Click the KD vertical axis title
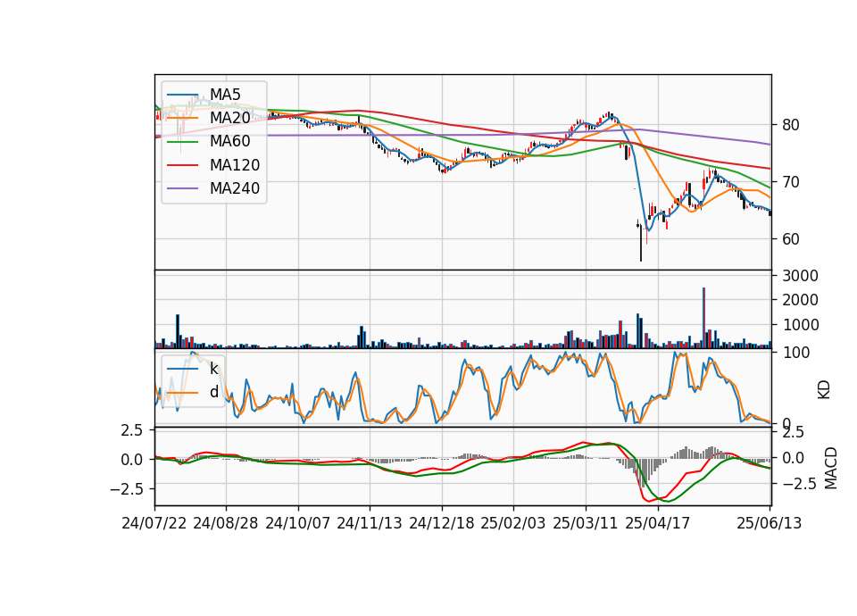This screenshot has width=857, height=616. coord(824,390)
